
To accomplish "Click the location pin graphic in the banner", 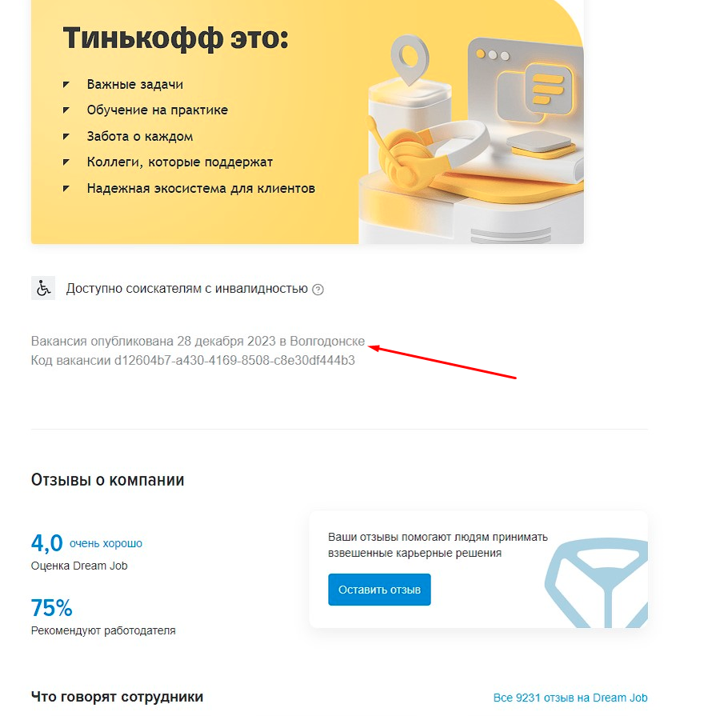I will [410, 60].
